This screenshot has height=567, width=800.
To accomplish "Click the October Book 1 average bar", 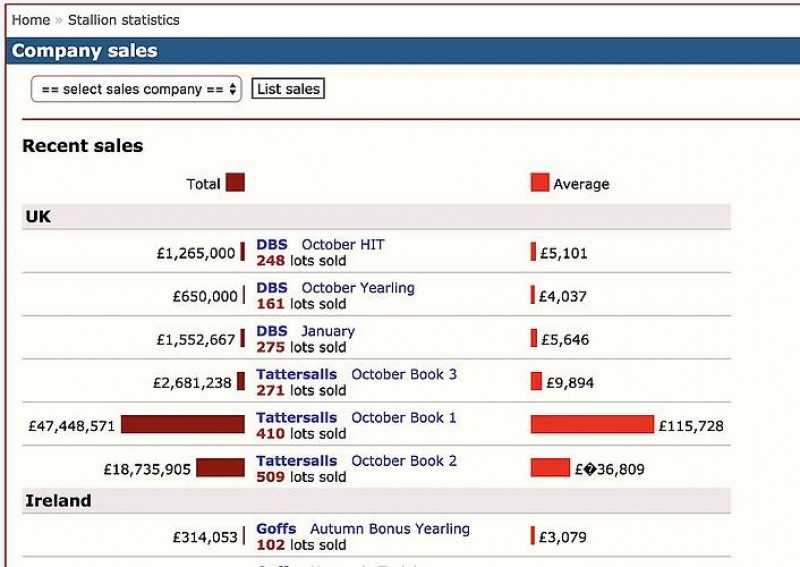I will pyautogui.click(x=592, y=425).
